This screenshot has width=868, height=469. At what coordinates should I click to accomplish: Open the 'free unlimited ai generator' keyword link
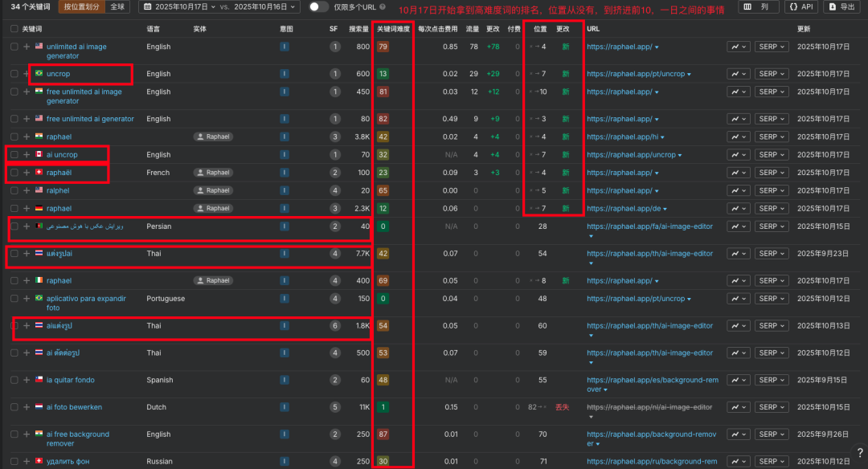coord(90,118)
